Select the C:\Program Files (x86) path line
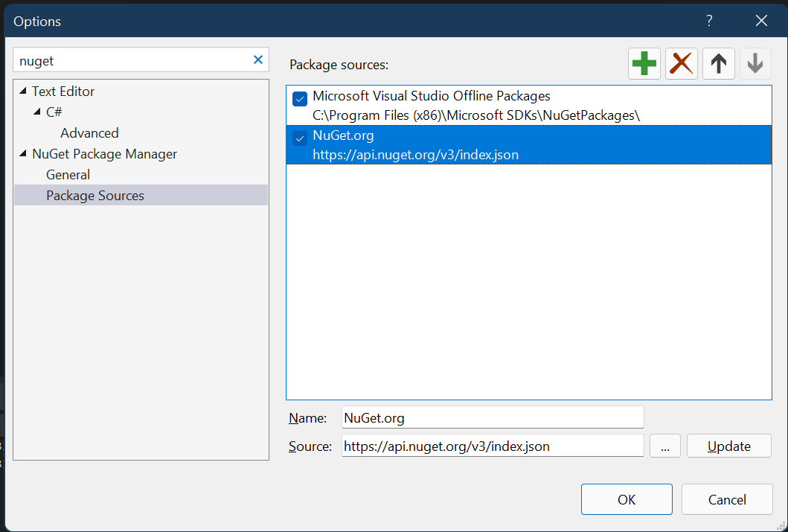 (476, 115)
